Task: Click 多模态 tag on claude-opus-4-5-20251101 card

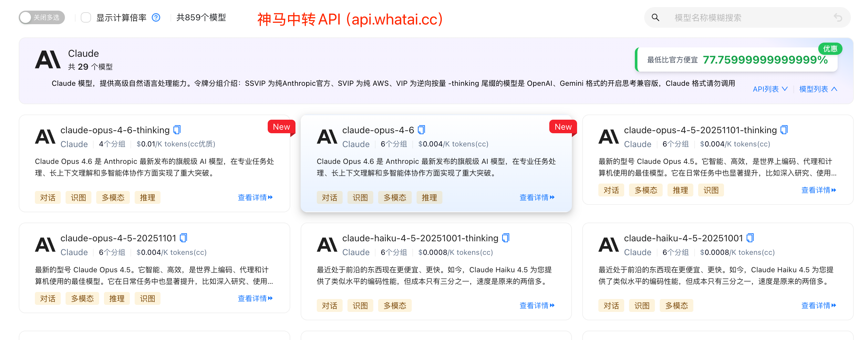Action: click(x=82, y=298)
